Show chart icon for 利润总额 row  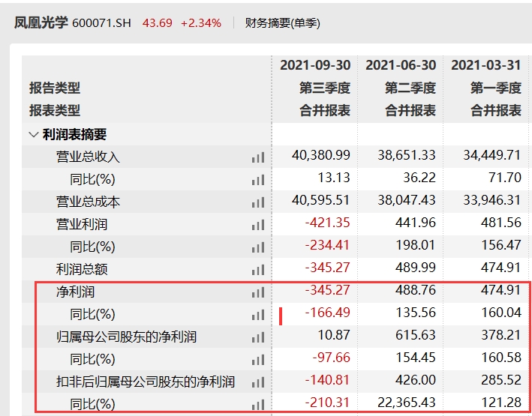tap(258, 271)
